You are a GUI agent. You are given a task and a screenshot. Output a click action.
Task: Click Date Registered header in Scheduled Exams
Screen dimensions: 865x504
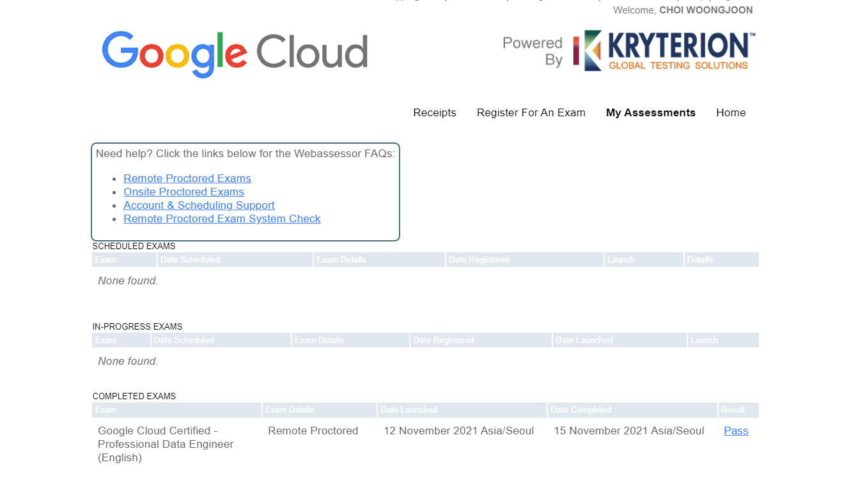coord(525,259)
